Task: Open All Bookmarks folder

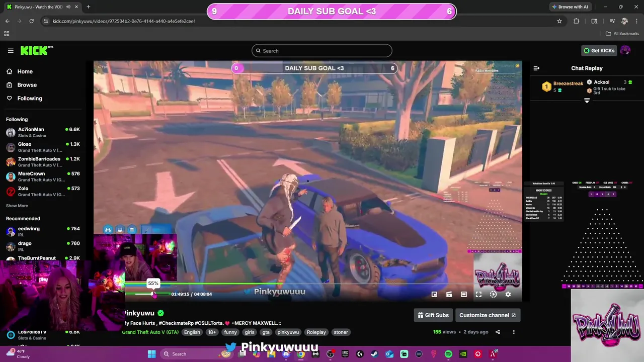Action: point(622,34)
